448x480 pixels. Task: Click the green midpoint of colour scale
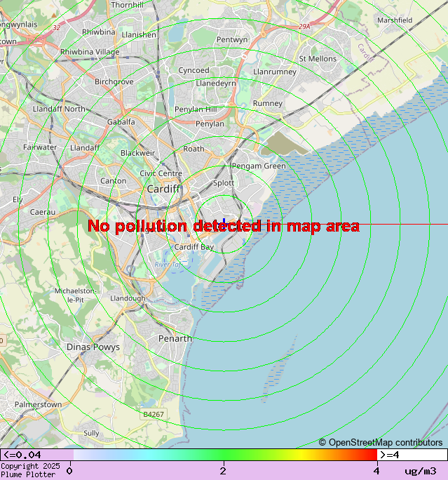tap(225, 455)
